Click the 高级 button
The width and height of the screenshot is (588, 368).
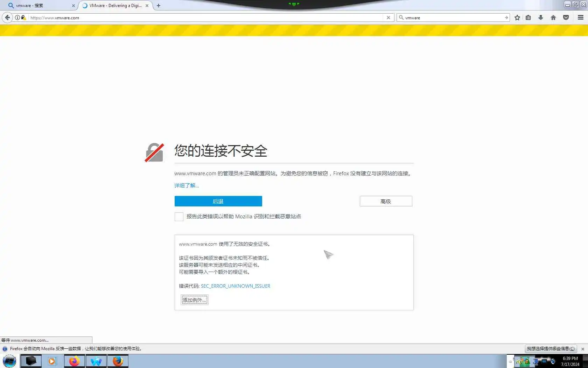(386, 201)
